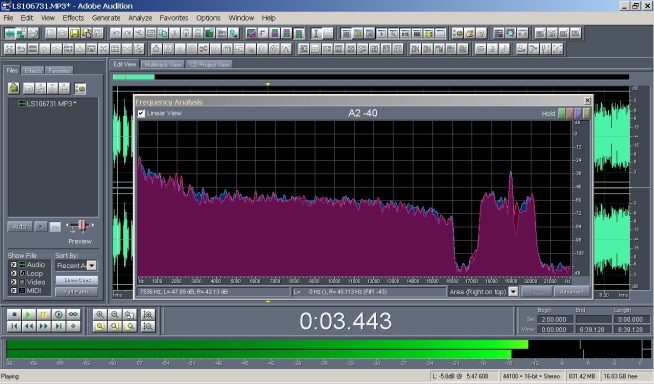Click the preview Play button in Files panel
Image resolution: width=654 pixels, height=384 pixels.
coord(40,226)
